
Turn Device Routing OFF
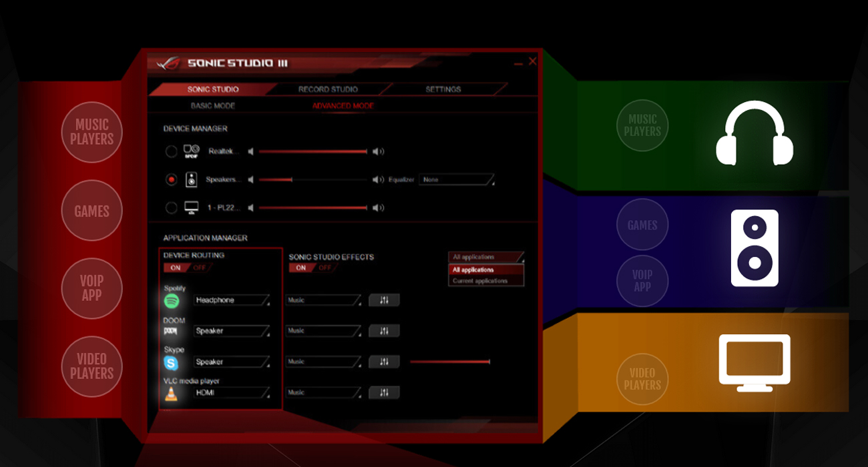coord(199,268)
